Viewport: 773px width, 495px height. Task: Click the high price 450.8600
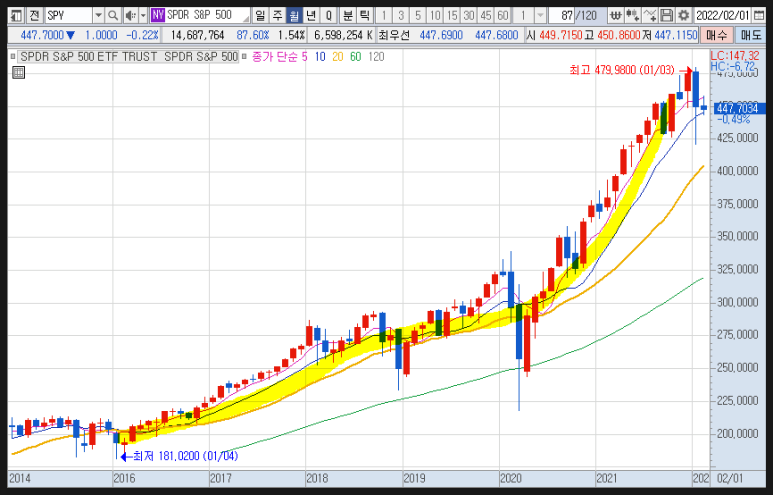(617, 35)
